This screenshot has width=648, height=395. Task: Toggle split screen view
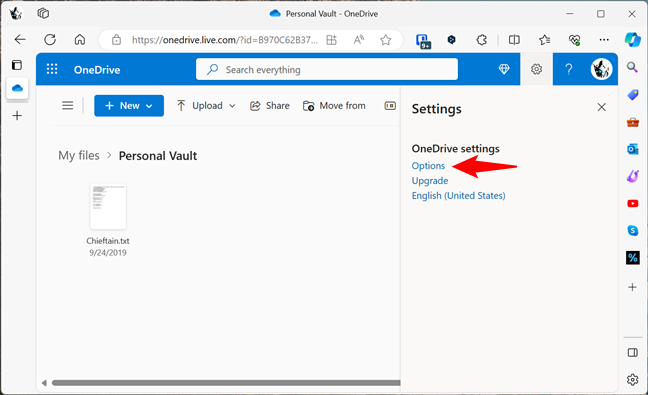click(x=514, y=40)
